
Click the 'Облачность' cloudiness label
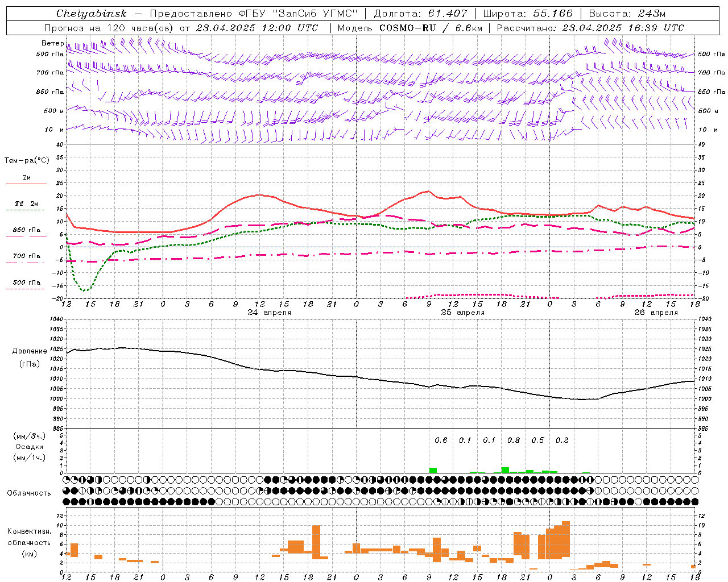[29, 493]
